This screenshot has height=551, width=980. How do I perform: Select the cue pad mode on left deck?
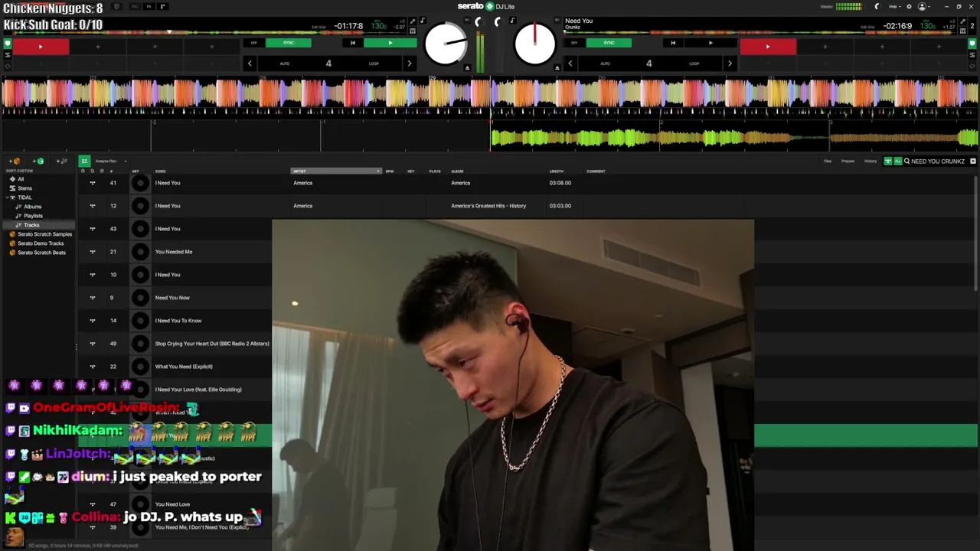click(x=8, y=44)
